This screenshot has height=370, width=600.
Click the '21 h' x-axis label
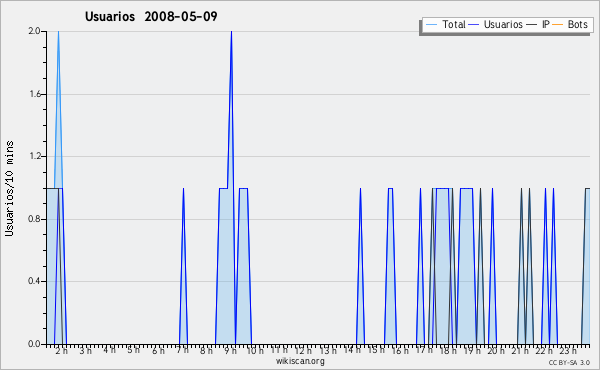(x=520, y=350)
